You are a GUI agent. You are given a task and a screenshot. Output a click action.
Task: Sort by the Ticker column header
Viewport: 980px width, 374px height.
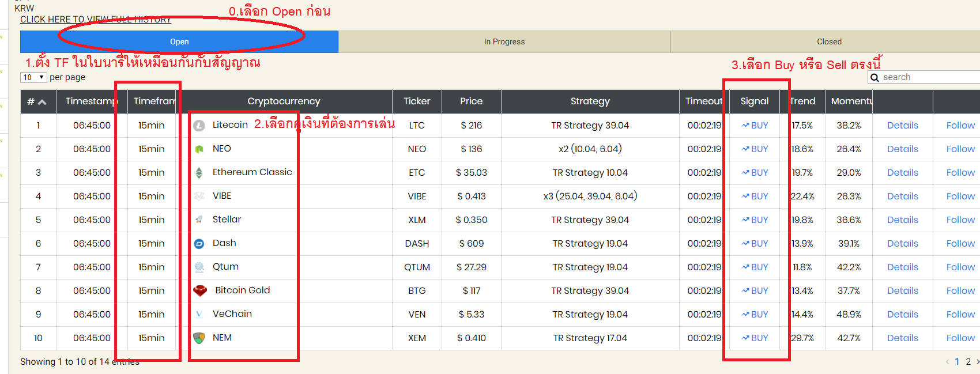pyautogui.click(x=417, y=101)
